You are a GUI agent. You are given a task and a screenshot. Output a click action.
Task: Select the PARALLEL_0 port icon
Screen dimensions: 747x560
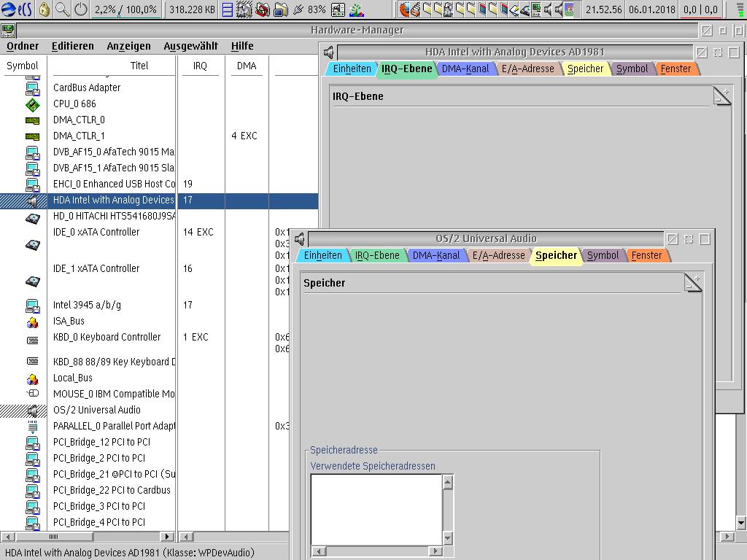(x=32, y=427)
